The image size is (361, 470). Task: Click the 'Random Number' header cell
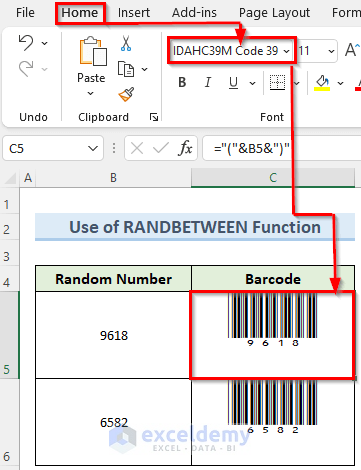(x=114, y=279)
